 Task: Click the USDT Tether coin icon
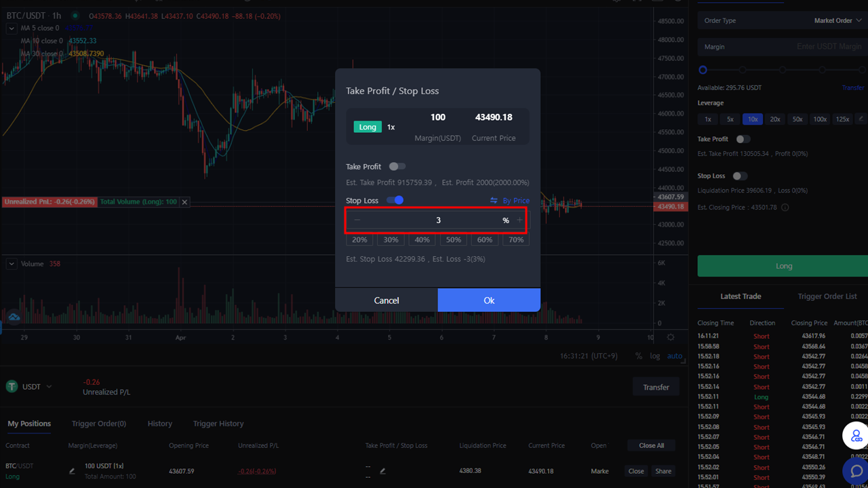12,386
